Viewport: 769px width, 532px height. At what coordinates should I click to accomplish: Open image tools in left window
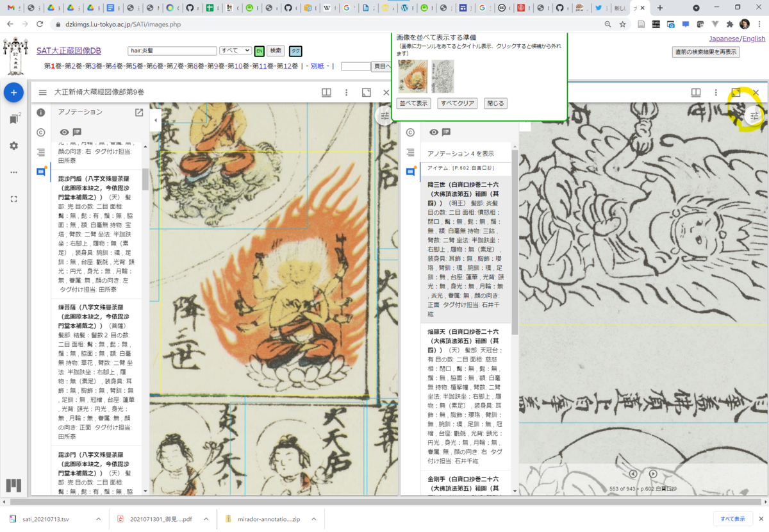384,116
